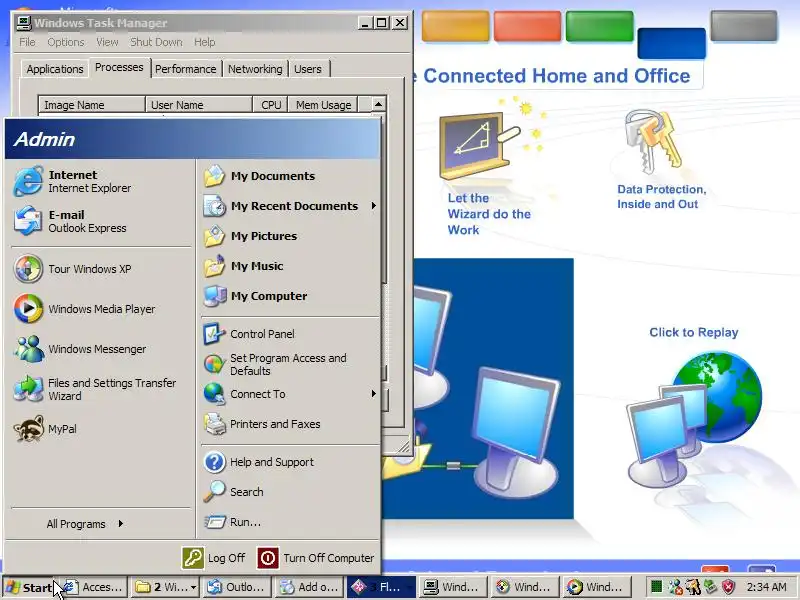Click the Admin user name header
This screenshot has width=800, height=600.
coord(44,139)
